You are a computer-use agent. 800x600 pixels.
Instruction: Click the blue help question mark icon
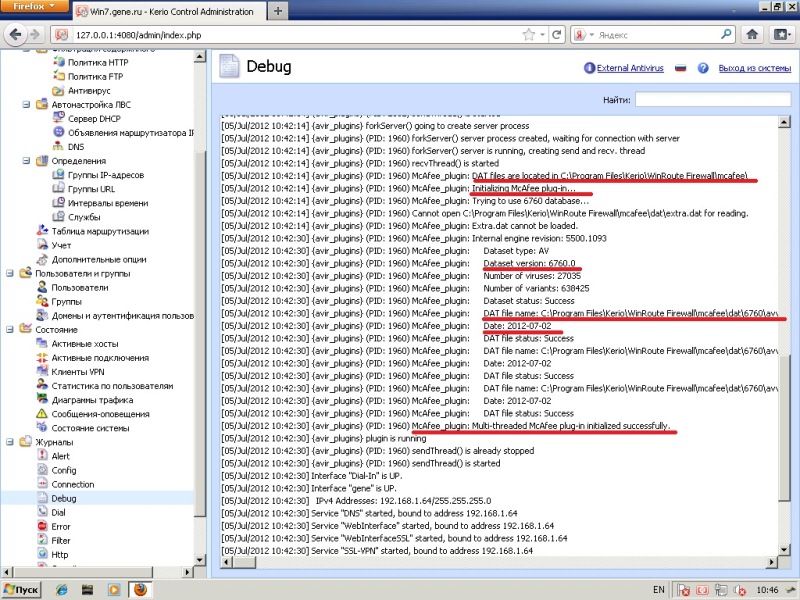pyautogui.click(x=704, y=69)
